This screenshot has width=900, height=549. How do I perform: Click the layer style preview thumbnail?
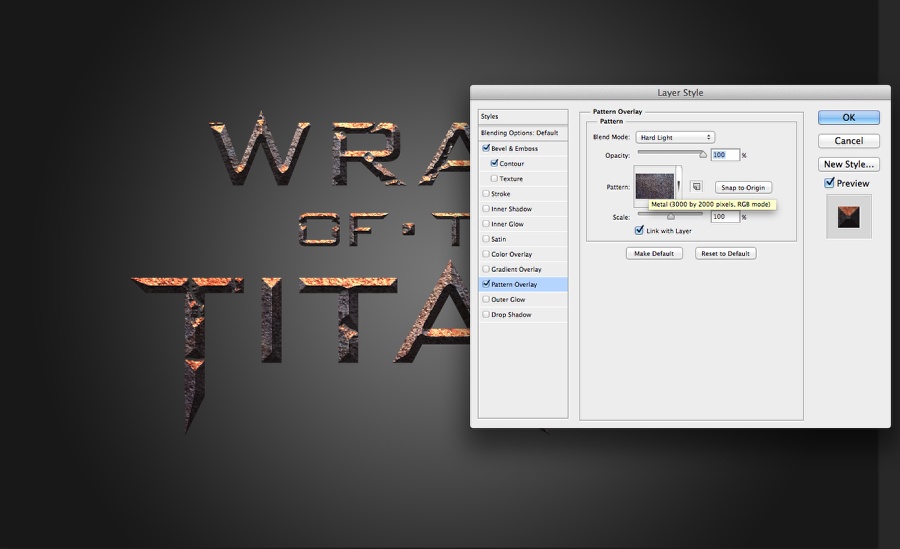click(848, 216)
